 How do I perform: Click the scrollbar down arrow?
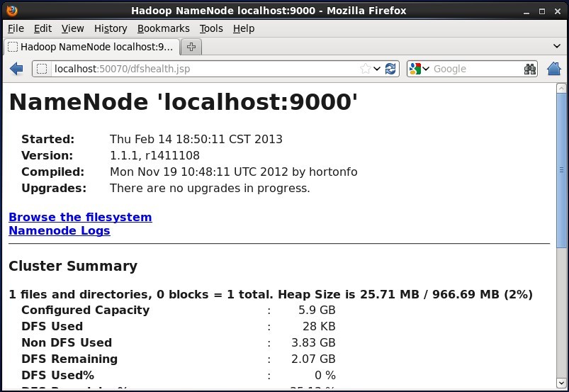561,383
